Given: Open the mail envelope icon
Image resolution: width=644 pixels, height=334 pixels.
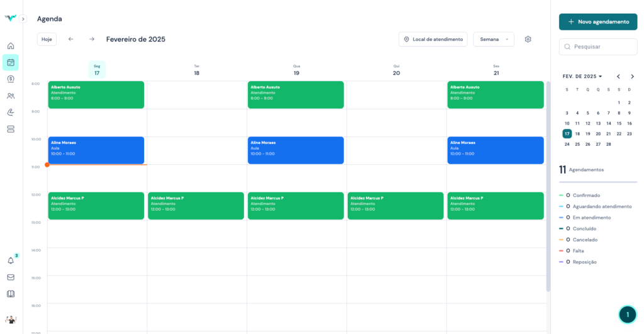Looking at the screenshot, I should (x=11, y=277).
